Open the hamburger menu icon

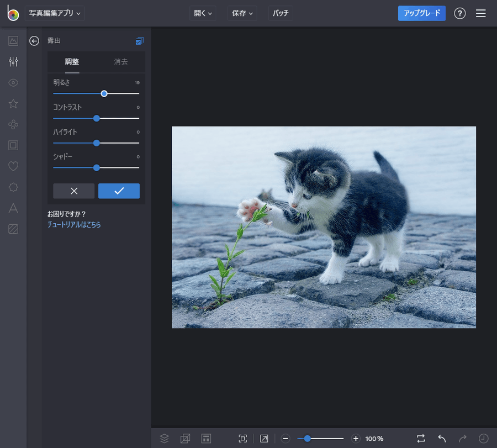tap(480, 13)
